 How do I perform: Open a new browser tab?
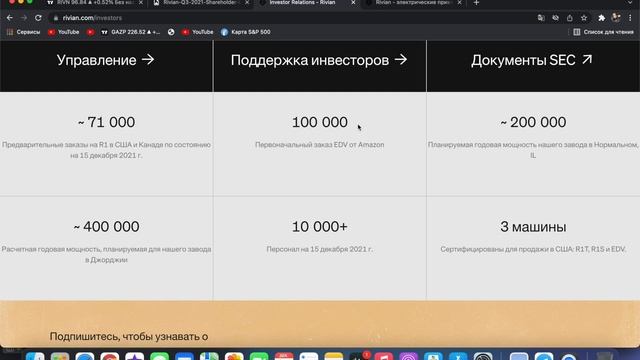coord(476,3)
